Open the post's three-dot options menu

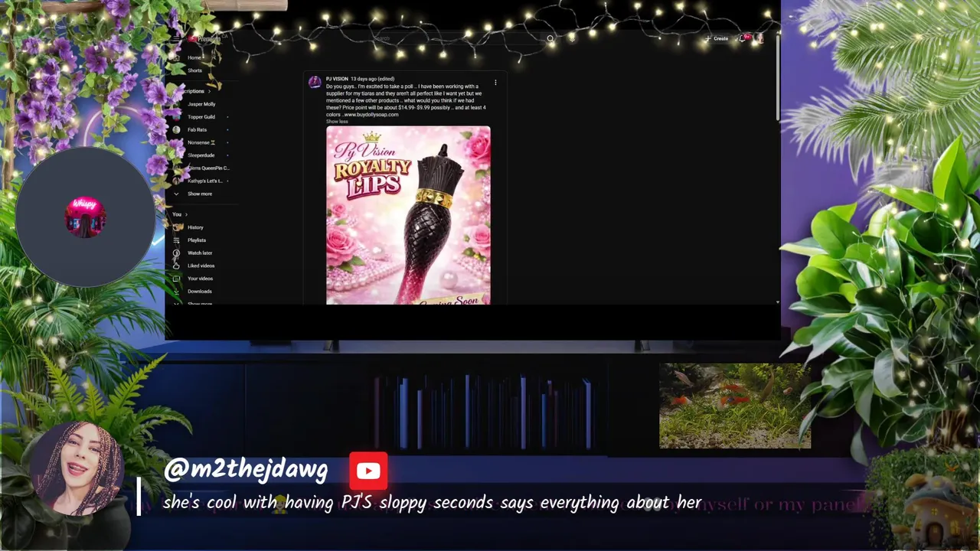click(495, 82)
